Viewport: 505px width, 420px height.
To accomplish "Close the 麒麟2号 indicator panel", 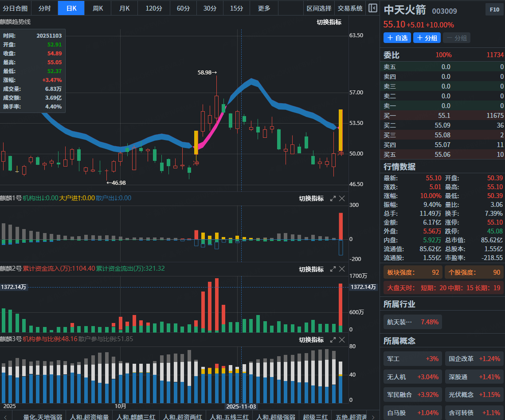I will pyautogui.click(x=342, y=269).
